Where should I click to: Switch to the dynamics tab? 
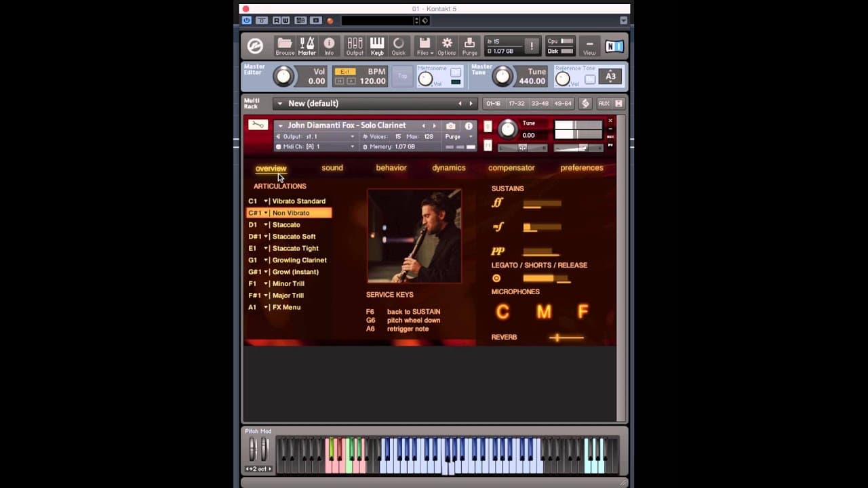tap(449, 168)
